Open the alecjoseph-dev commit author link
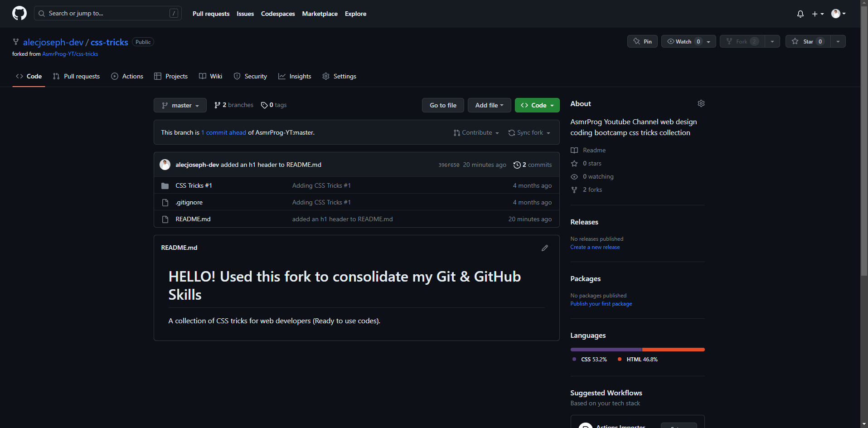 click(x=197, y=165)
